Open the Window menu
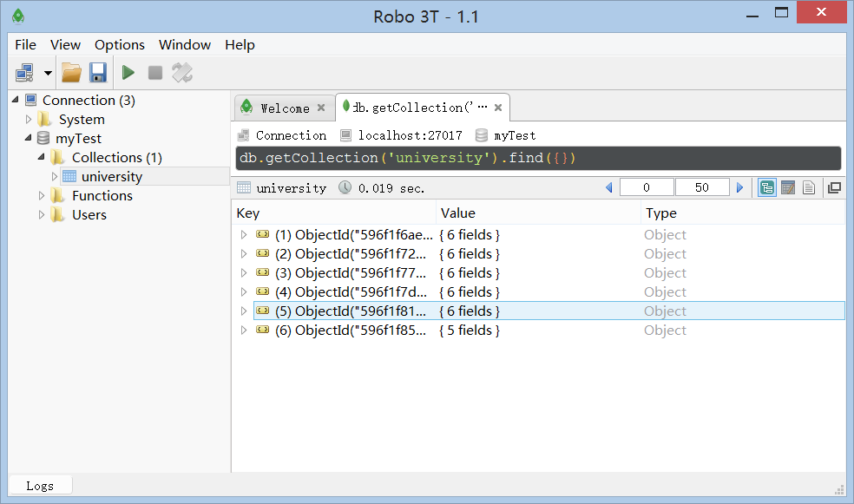This screenshot has height=504, width=854. [x=185, y=44]
